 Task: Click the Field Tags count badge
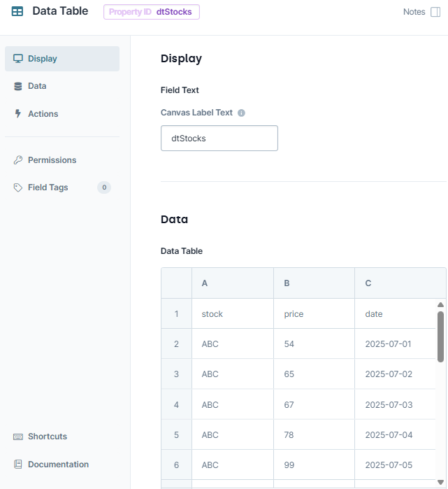[x=104, y=187]
